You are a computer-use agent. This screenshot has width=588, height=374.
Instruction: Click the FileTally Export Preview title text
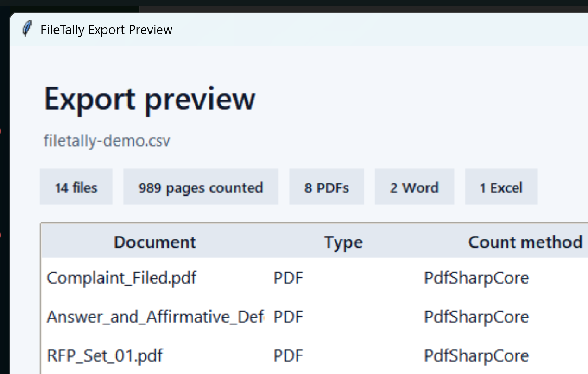click(x=106, y=30)
